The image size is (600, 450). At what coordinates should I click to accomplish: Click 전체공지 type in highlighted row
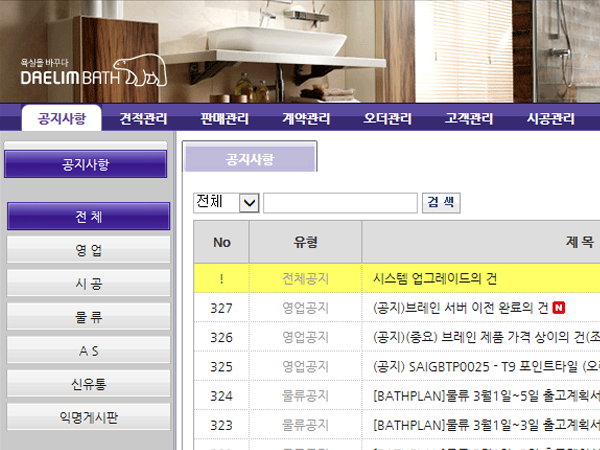coord(305,278)
